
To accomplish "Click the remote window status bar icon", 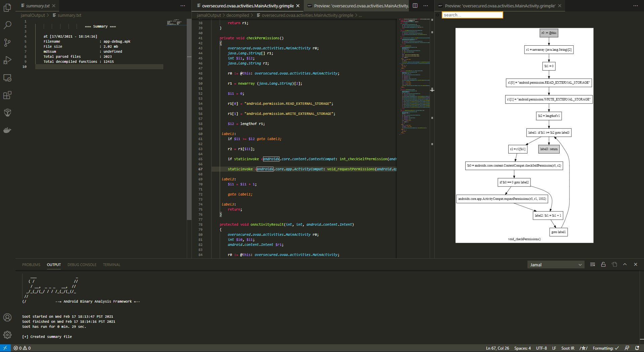I will (x=5, y=348).
